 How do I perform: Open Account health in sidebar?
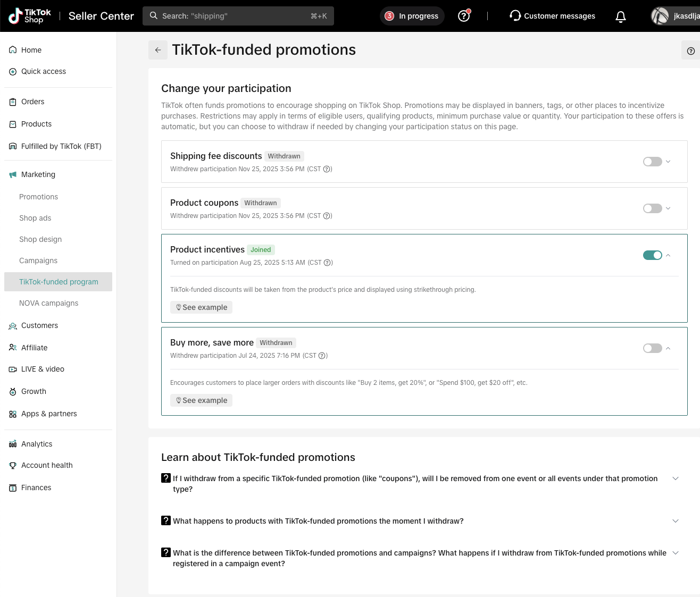(47, 465)
